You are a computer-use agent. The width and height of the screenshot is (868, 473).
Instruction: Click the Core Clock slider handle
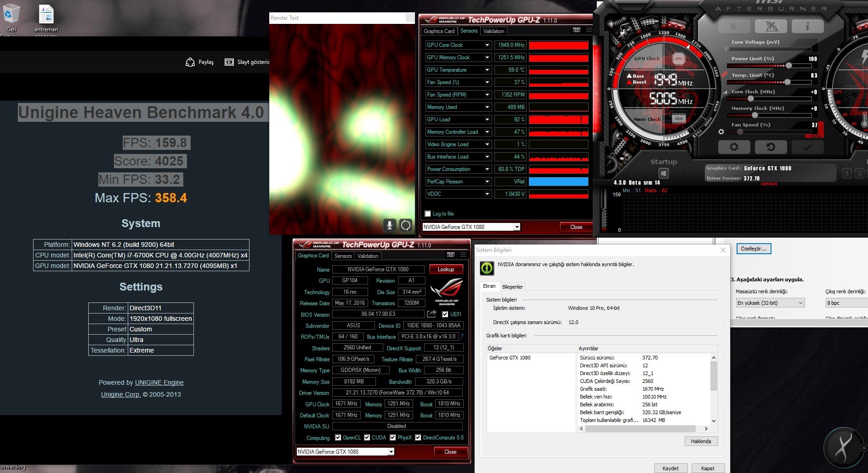pyautogui.click(x=750, y=99)
